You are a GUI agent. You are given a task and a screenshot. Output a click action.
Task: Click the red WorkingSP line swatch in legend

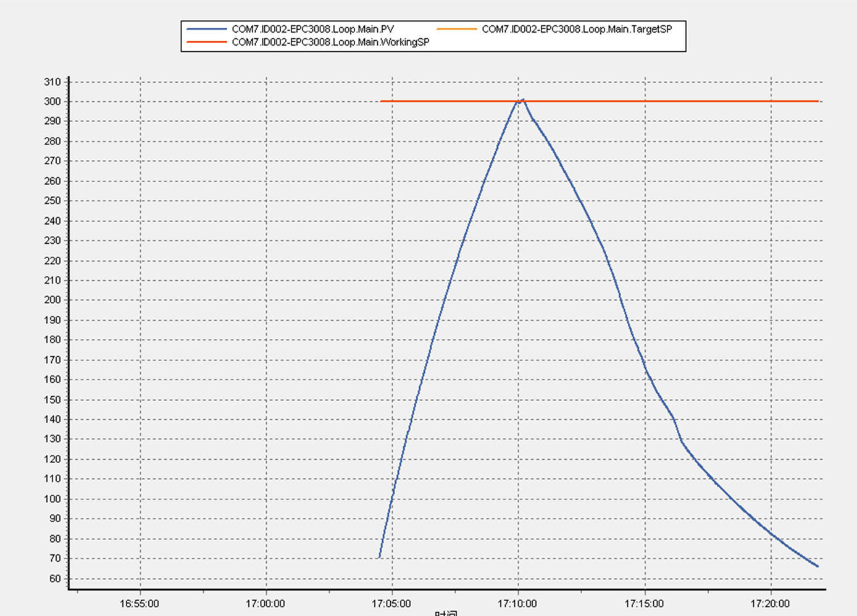207,42
